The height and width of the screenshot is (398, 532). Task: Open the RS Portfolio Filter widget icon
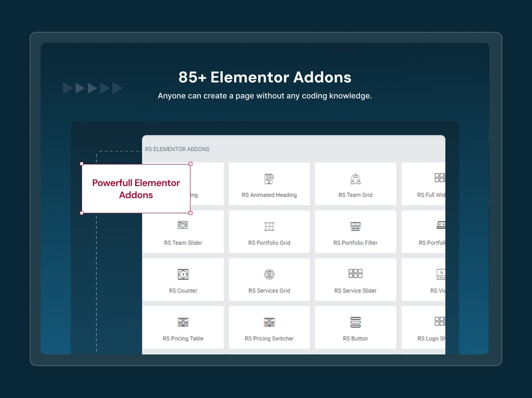point(355,226)
